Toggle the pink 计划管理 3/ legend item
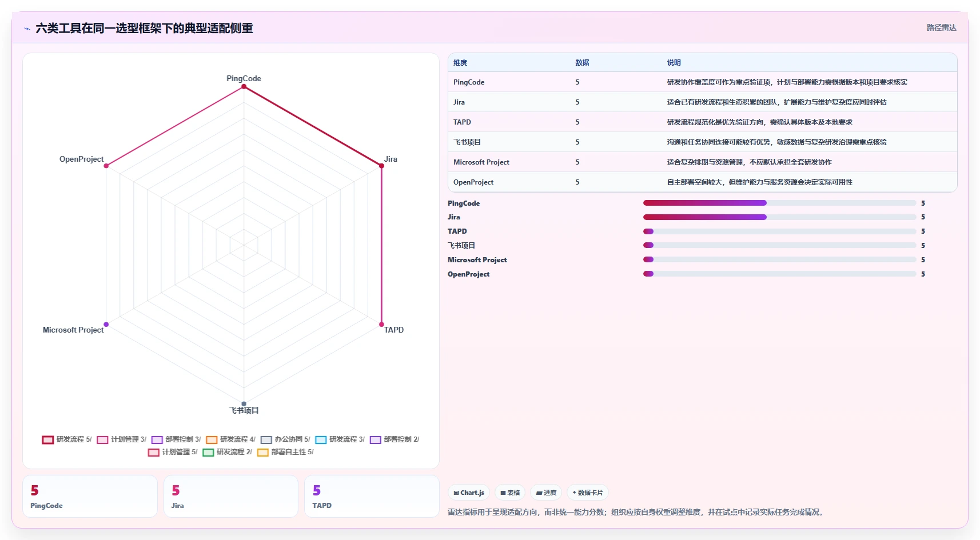The height and width of the screenshot is (540, 980). (x=122, y=439)
